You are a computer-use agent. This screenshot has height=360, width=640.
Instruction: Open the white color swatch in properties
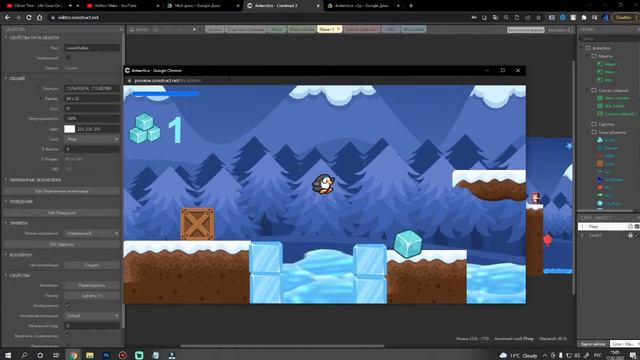pyautogui.click(x=69, y=129)
